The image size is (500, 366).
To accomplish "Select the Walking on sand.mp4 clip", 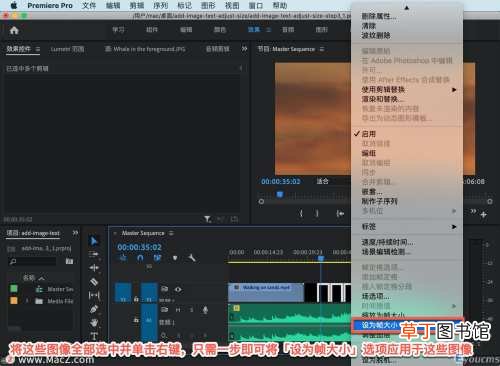I will (x=266, y=292).
